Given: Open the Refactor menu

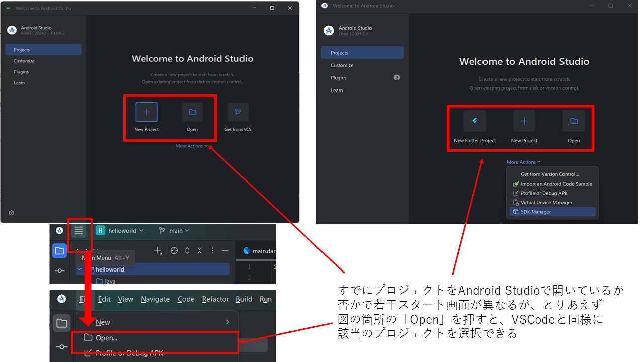Looking at the screenshot, I should [215, 299].
